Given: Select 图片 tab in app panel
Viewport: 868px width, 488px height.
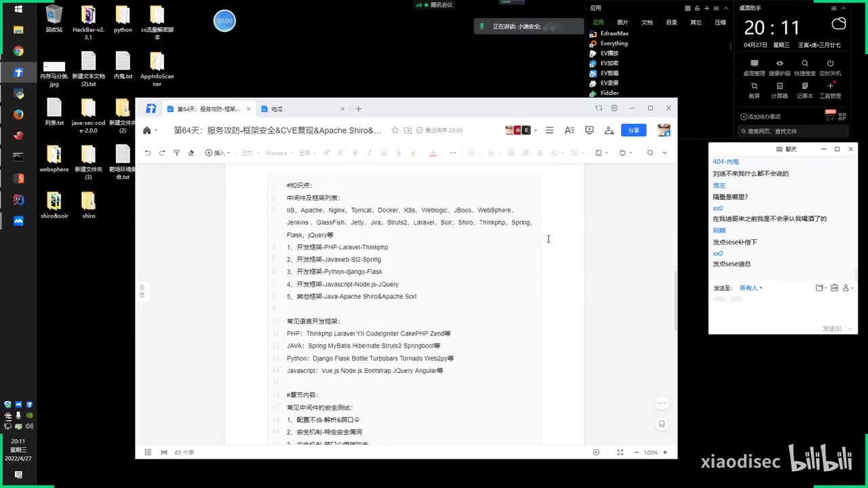Looking at the screenshot, I should pos(623,22).
